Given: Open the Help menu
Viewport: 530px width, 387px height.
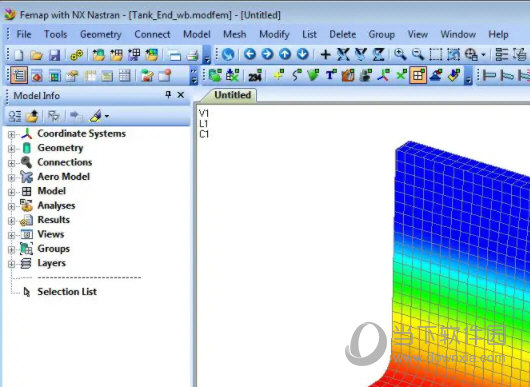Looking at the screenshot, I should pyautogui.click(x=498, y=34).
